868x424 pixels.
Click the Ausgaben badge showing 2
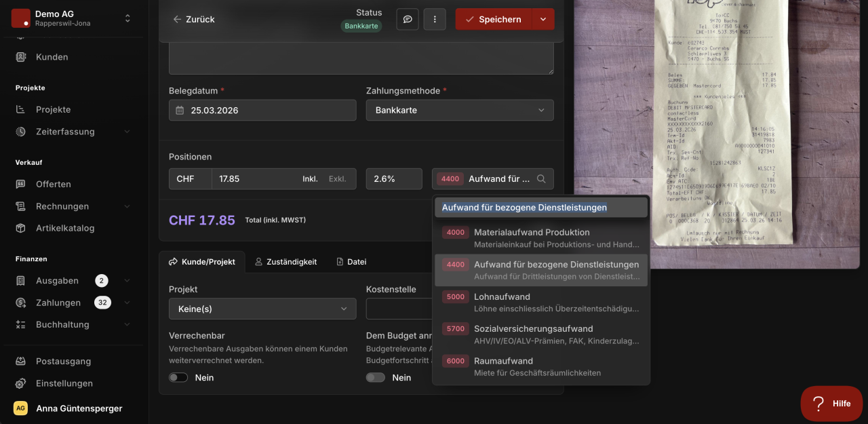tap(101, 281)
